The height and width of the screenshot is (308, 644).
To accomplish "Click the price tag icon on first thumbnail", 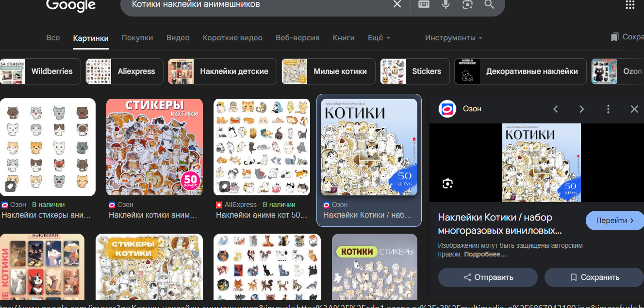I will (10, 186).
